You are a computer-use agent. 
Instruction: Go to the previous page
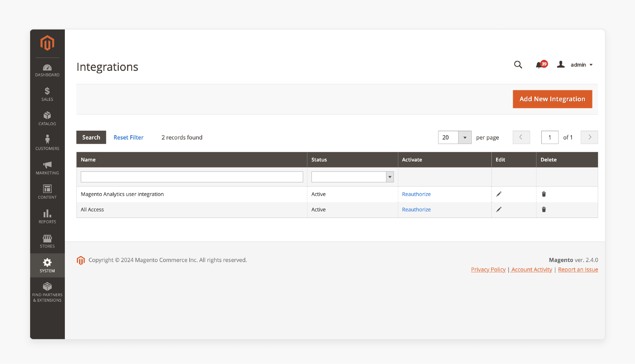[521, 137]
